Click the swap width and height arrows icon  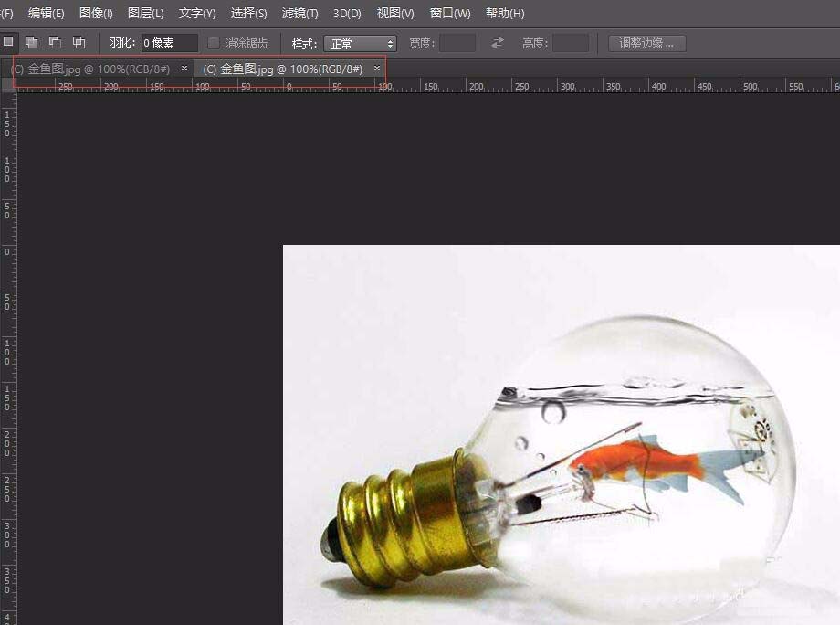tap(495, 43)
